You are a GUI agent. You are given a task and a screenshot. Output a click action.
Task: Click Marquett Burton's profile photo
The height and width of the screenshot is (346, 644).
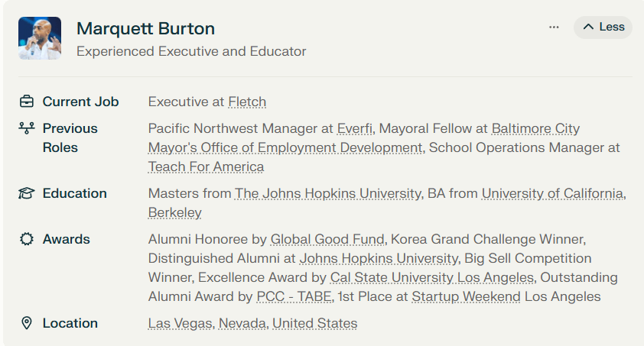[x=40, y=38]
